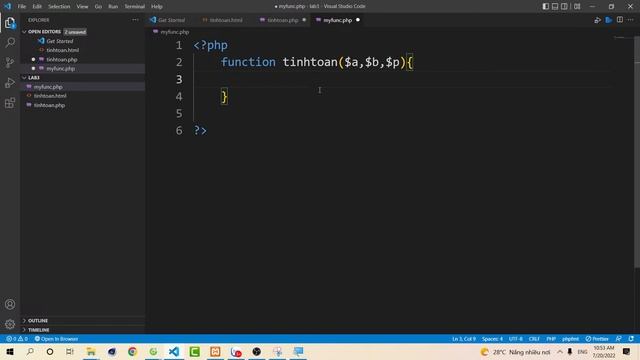Viewport: 640px width, 360px height.
Task: Click the Explorer more actions ellipsis
Action: pos(135,20)
